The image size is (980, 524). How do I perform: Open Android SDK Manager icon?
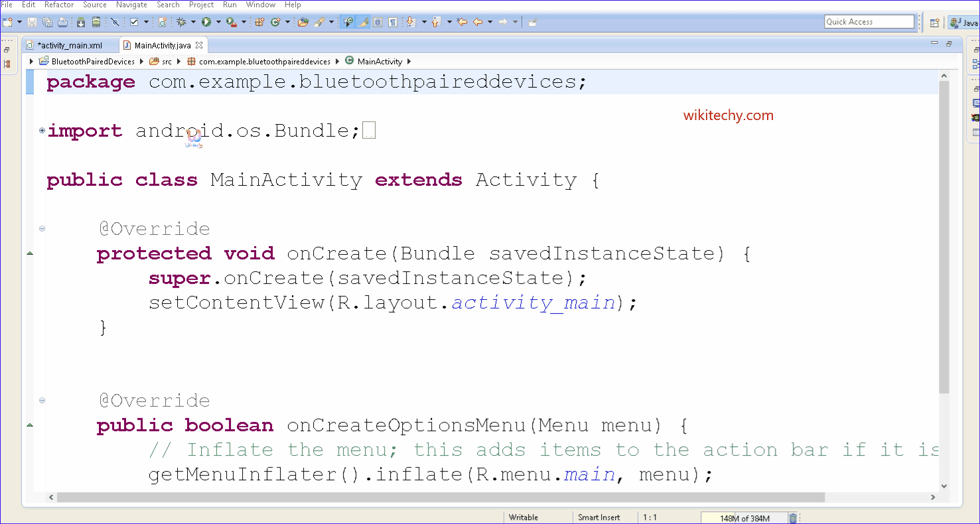click(x=80, y=22)
